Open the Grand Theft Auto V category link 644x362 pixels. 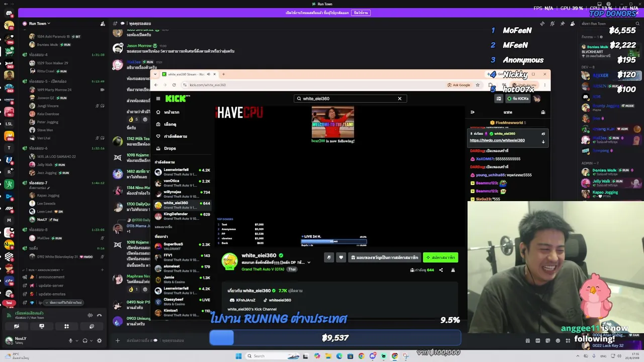tap(263, 269)
